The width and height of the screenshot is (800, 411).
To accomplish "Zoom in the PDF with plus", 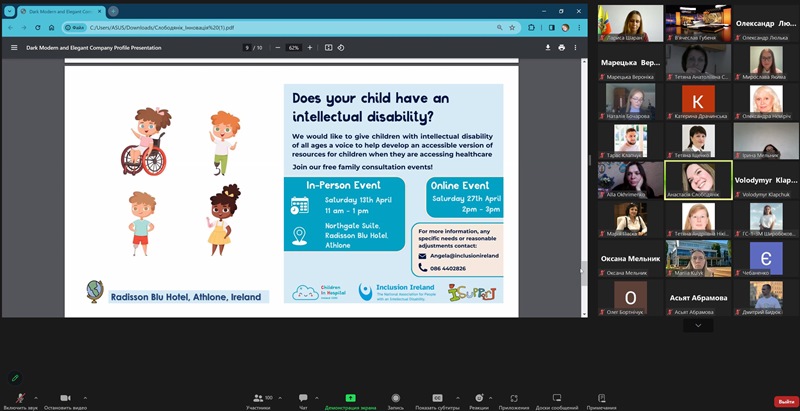I will 310,47.
